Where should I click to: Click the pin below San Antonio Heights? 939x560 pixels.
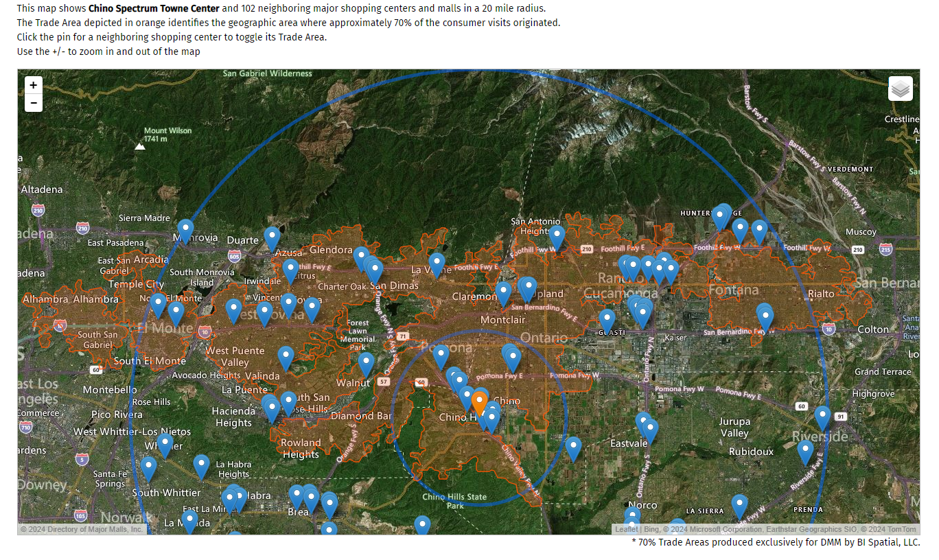[x=557, y=236]
